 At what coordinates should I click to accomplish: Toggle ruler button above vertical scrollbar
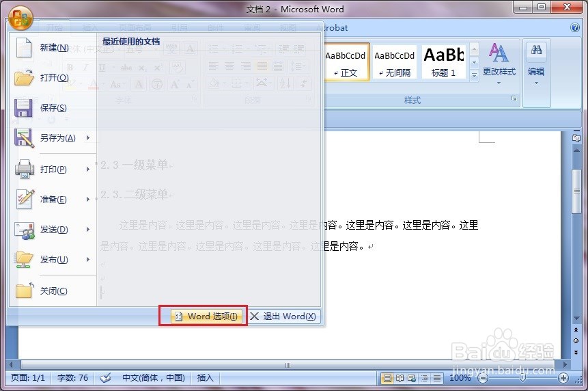[x=576, y=137]
